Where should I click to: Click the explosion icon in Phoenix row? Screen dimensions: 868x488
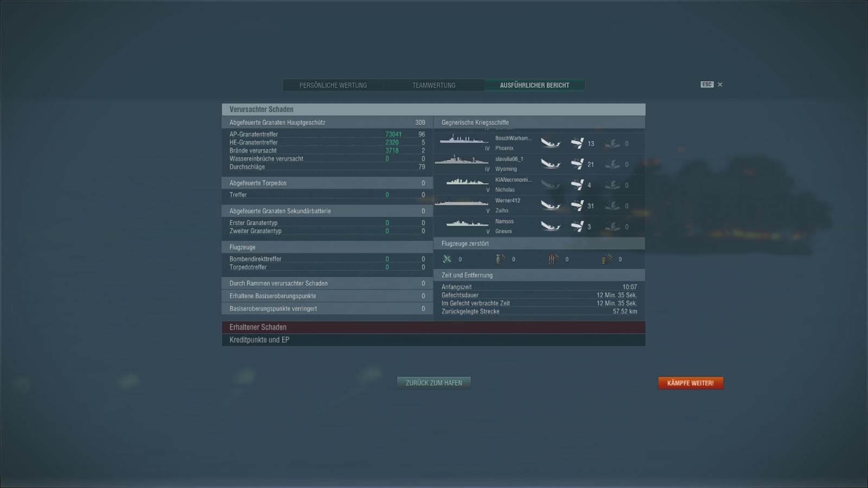612,143
